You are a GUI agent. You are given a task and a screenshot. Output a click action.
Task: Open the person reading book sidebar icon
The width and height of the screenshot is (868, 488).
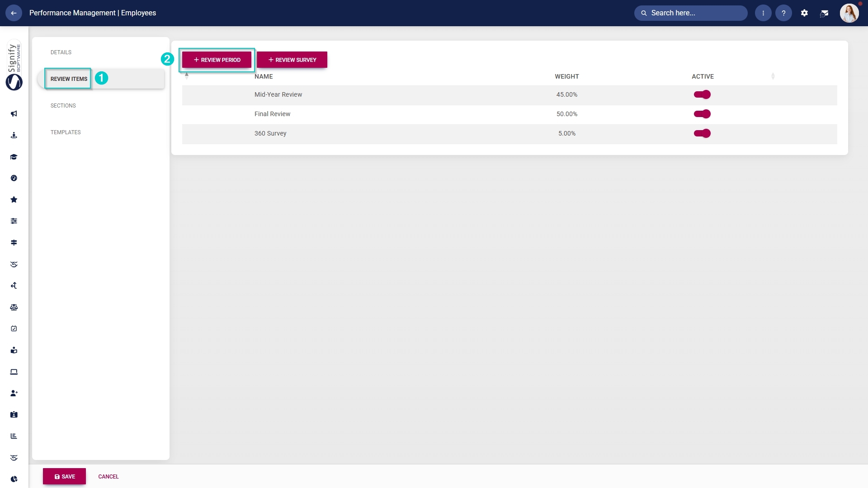point(14,350)
